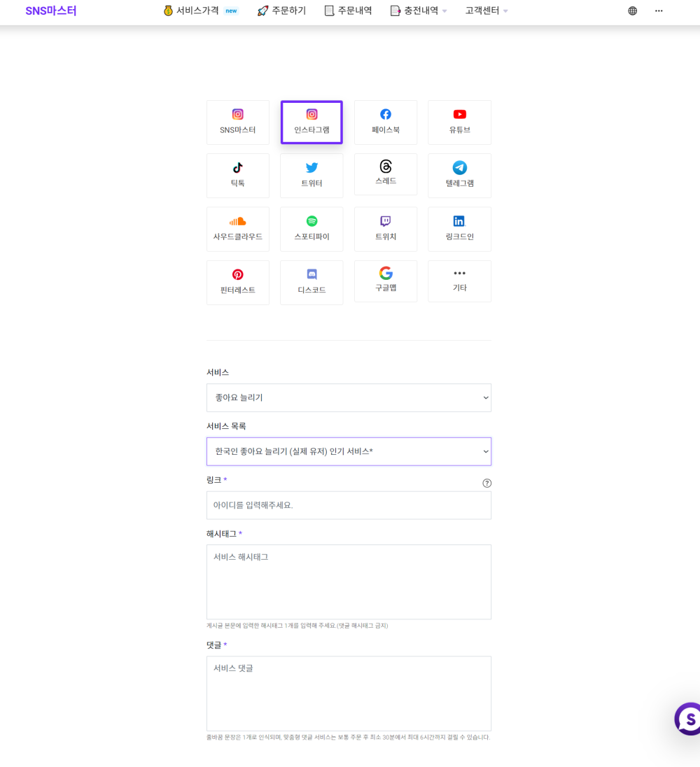700x767 pixels.
Task: Select the SNS마스터 category card
Action: [238, 122]
